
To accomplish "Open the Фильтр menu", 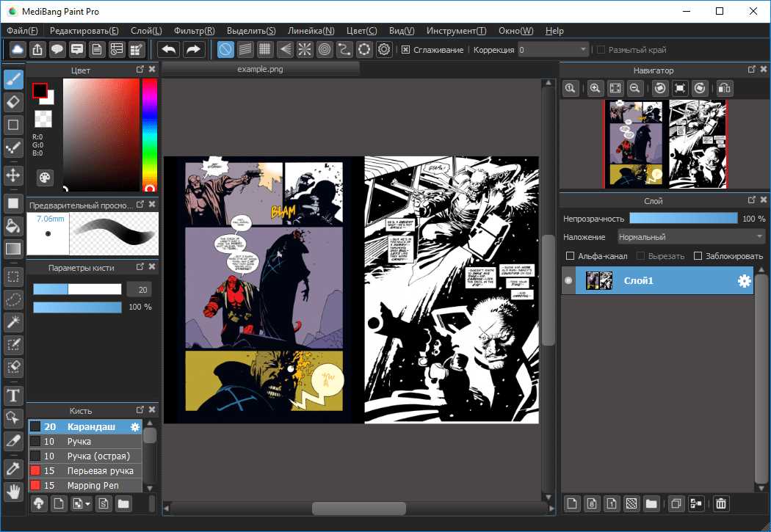I will tap(194, 31).
